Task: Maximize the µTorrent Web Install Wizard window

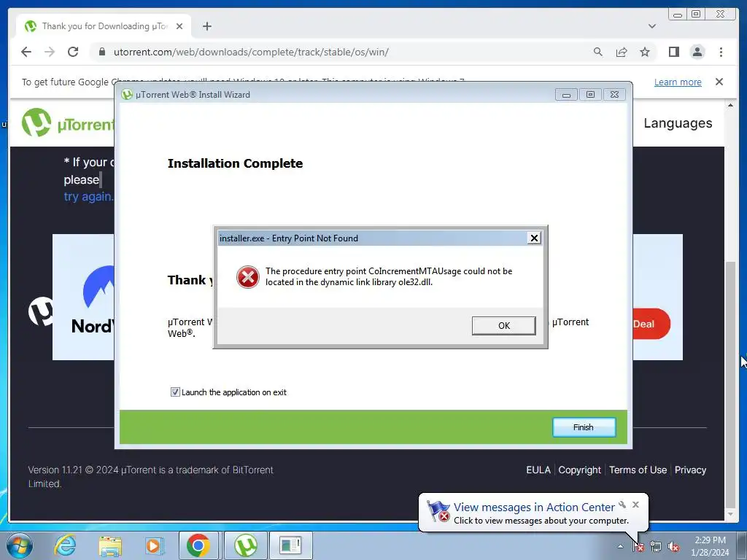Action: pos(590,95)
